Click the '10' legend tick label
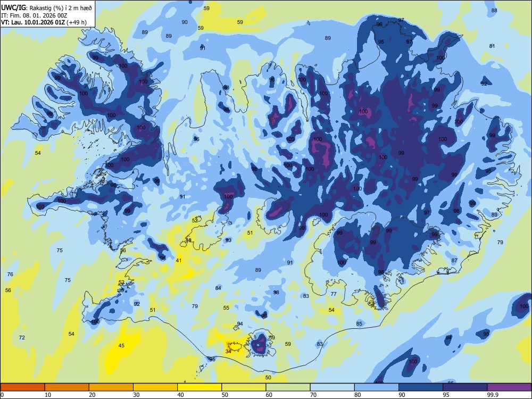Image resolution: width=532 pixels, height=399 pixels. pos(48,395)
